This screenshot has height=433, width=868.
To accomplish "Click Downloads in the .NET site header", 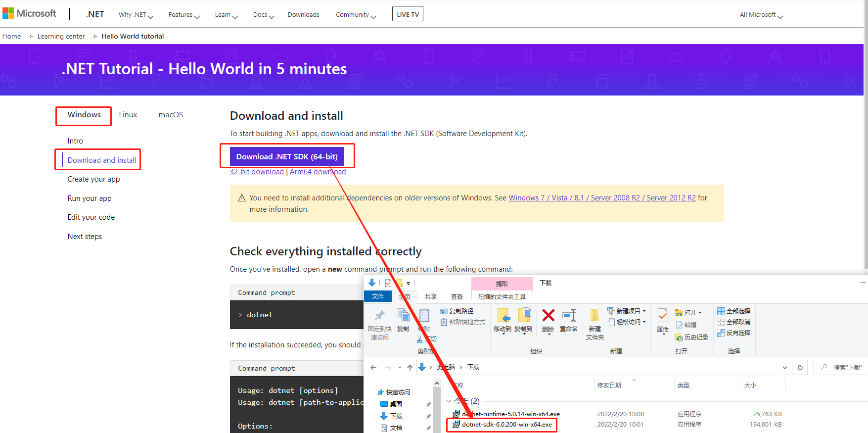I will tap(304, 15).
